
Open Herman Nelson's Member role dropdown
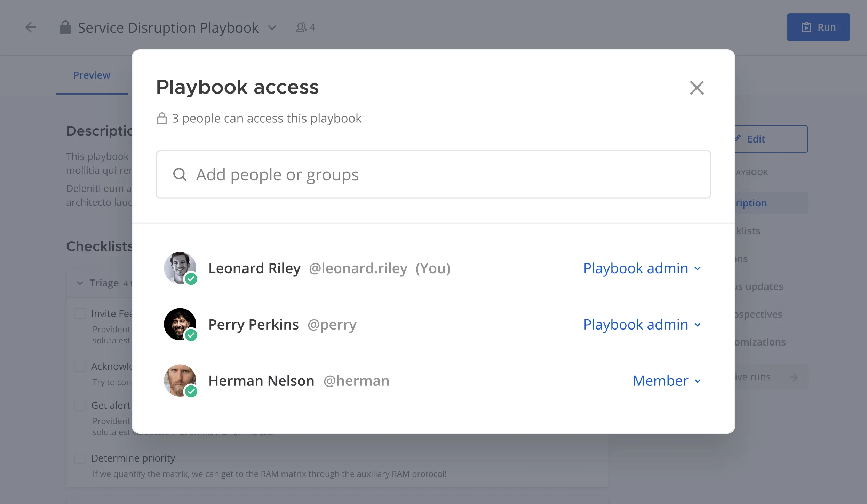click(667, 381)
